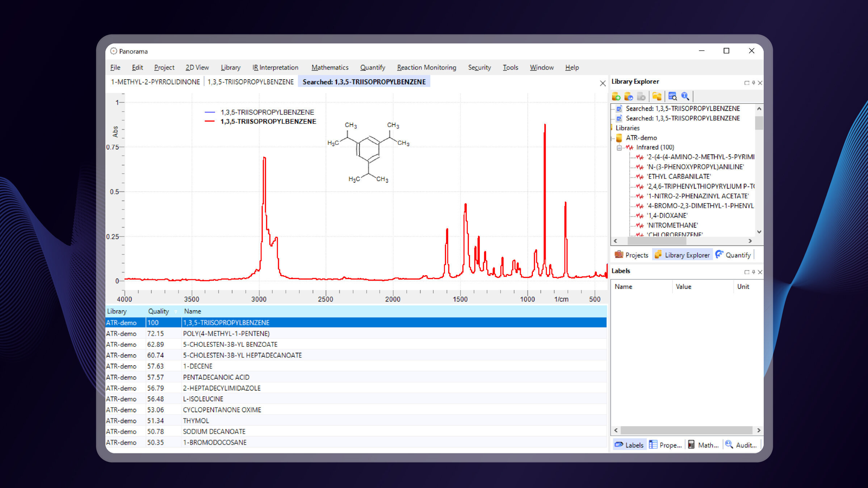
Task: Click the refresh library database icon
Action: (629, 96)
